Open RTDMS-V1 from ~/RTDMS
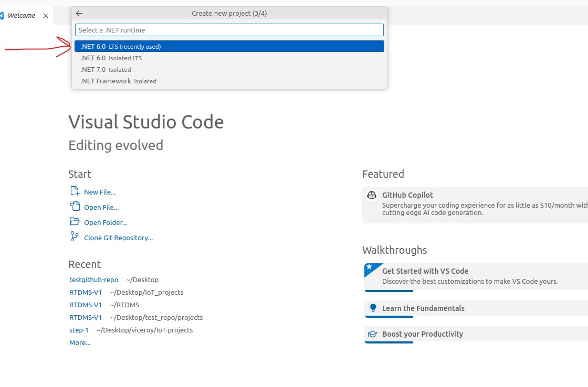This screenshot has height=387, width=588. tap(86, 305)
